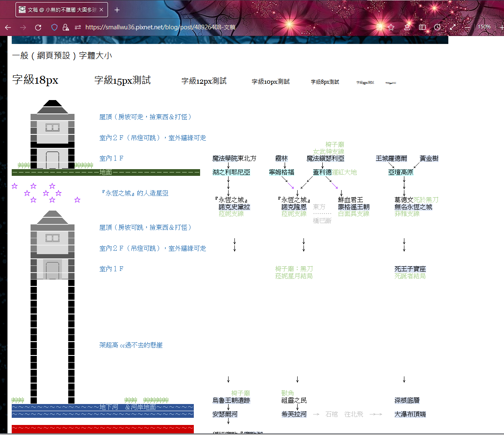Decrease page zoom with the minus control
The width and height of the screenshot is (504, 435).
468,27
